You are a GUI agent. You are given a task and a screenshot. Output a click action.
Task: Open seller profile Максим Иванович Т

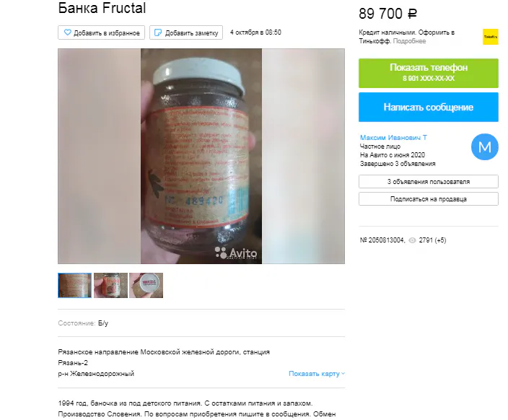pyautogui.click(x=393, y=137)
